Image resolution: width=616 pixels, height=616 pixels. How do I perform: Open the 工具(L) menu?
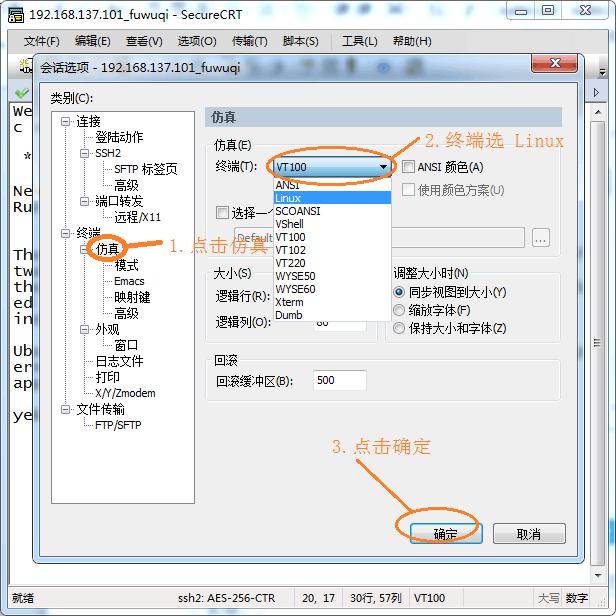[359, 41]
